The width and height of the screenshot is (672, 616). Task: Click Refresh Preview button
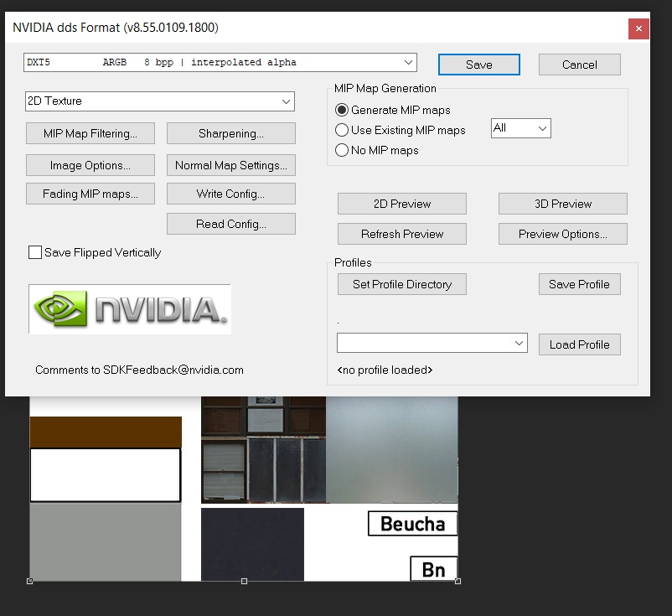tap(402, 234)
